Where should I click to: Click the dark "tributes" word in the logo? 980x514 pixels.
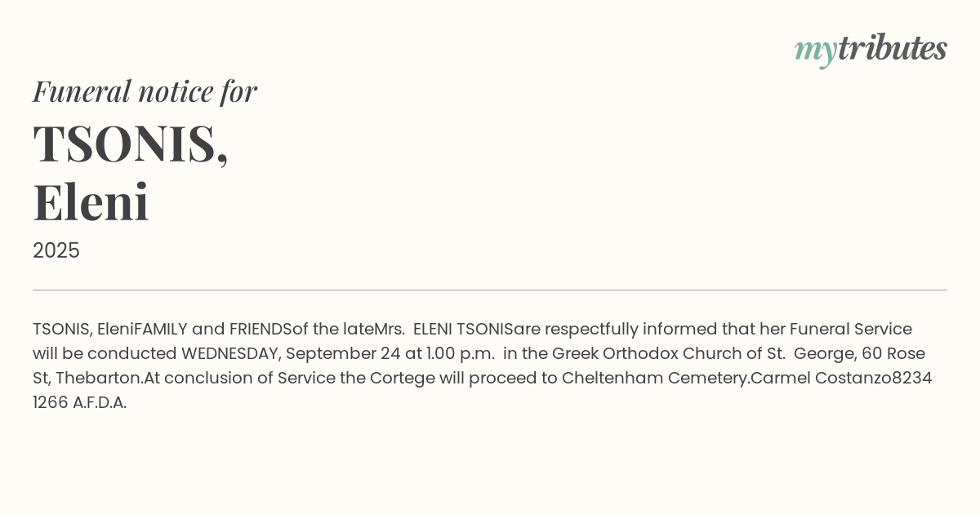892,48
